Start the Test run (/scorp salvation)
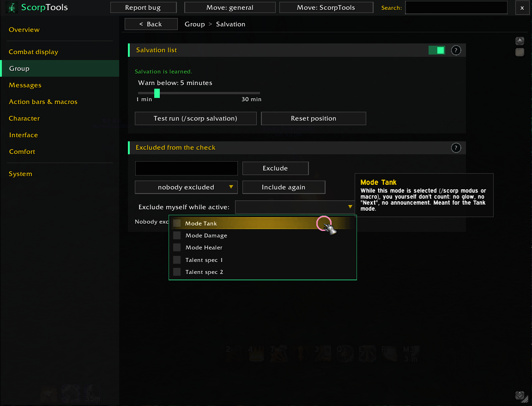Image resolution: width=532 pixels, height=406 pixels. [195, 118]
